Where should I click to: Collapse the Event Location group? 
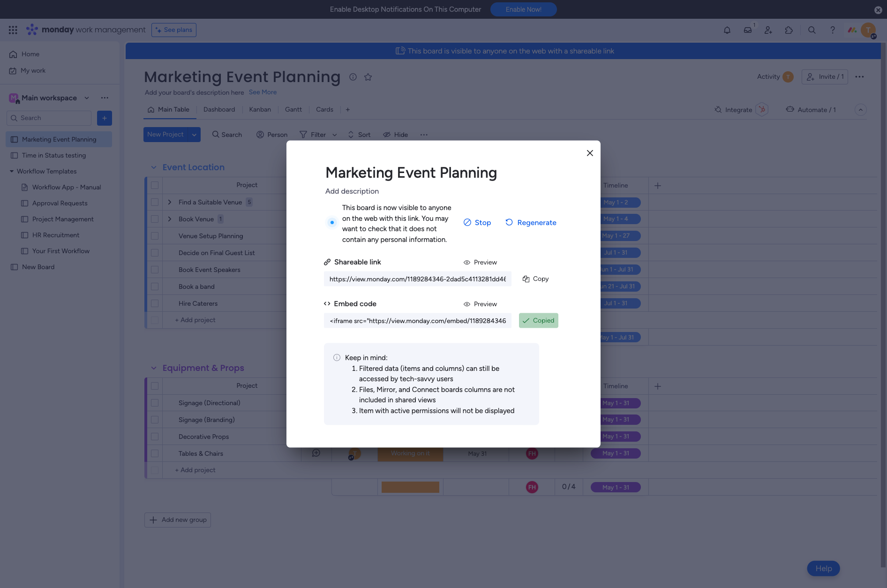[153, 167]
